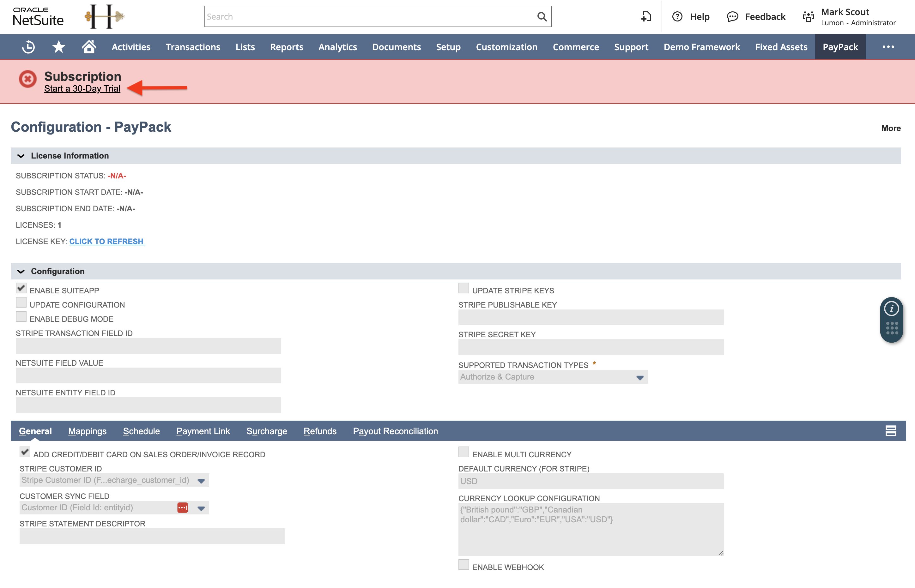Check Enable Webhook checkbox

point(464,565)
